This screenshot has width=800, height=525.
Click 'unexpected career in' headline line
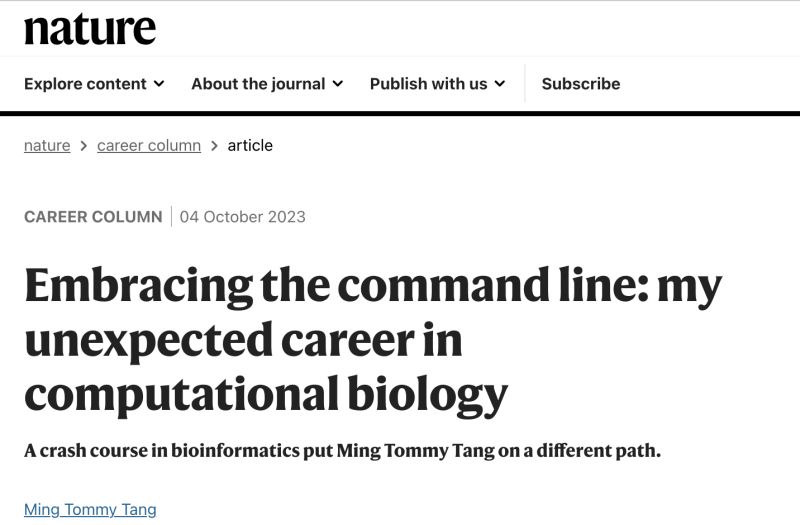pos(243,341)
